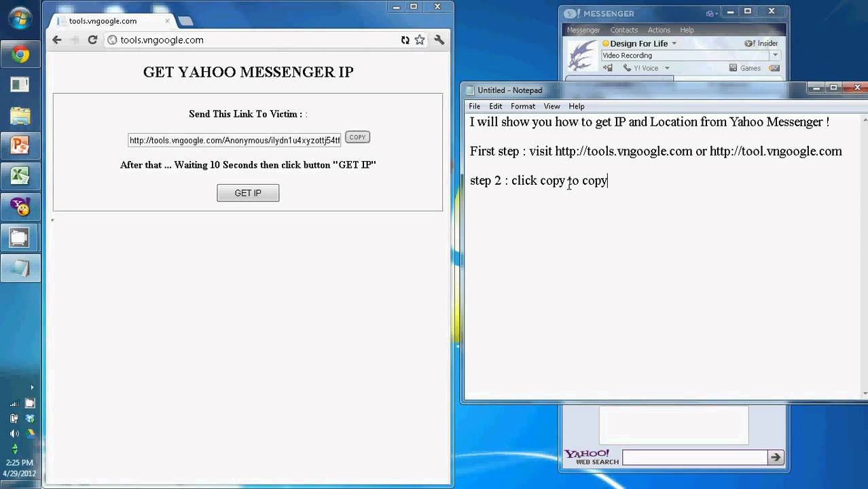Open Notepad View menu

(551, 106)
